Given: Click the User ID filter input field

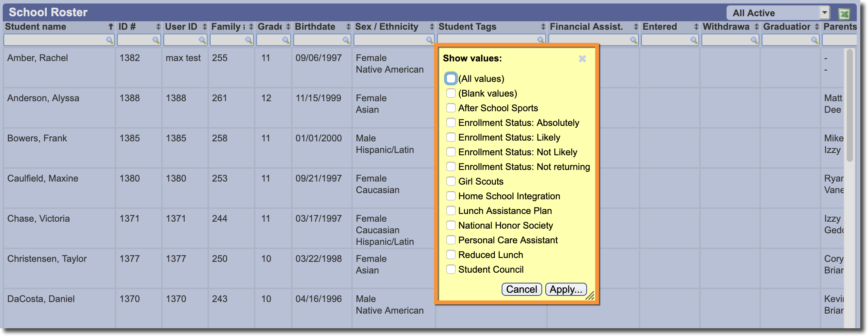Looking at the screenshot, I should click(181, 40).
